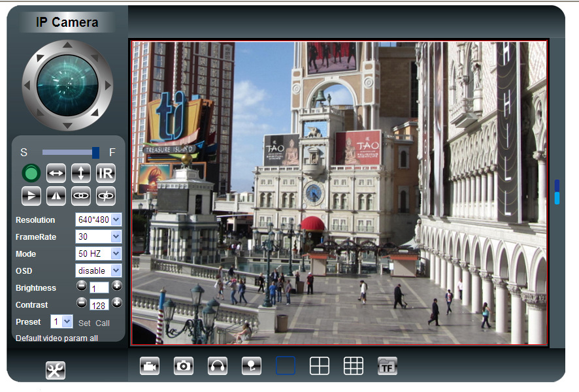Screen dimensions: 579x392
Task: Take a snapshot with the camera icon
Action: [x=184, y=367]
